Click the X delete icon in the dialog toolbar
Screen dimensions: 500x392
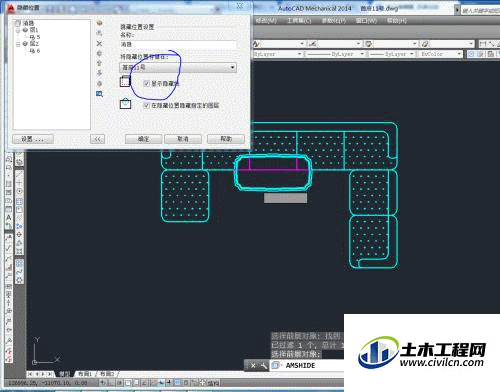tap(99, 43)
